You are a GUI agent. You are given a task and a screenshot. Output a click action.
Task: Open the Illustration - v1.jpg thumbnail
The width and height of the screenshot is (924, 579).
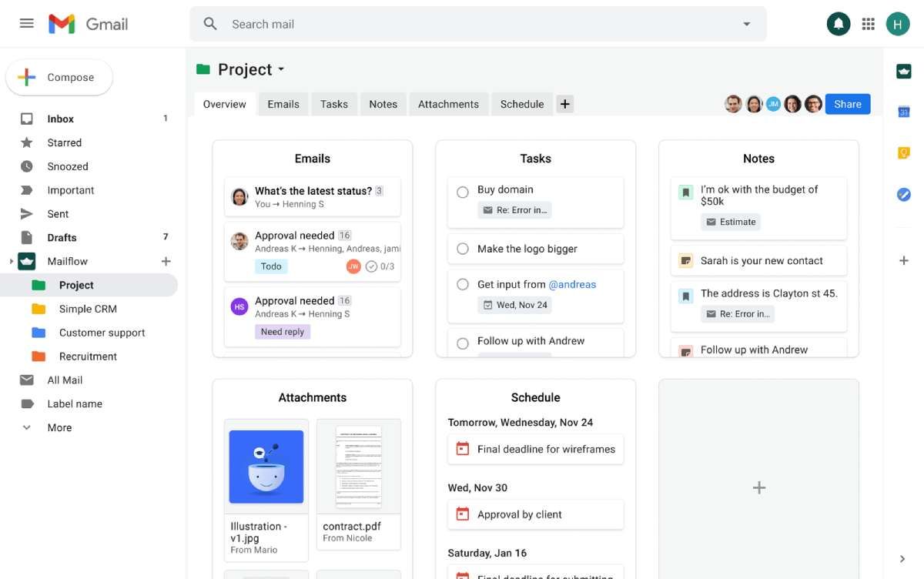[x=266, y=467]
